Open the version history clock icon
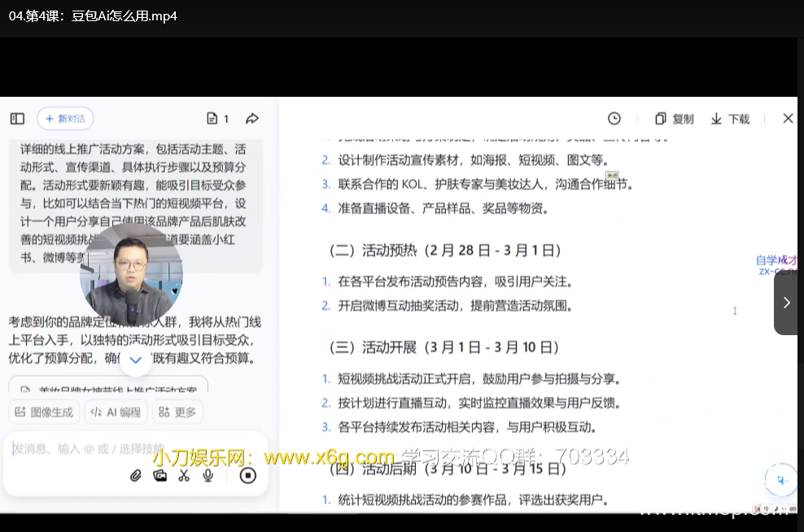 [x=614, y=119]
